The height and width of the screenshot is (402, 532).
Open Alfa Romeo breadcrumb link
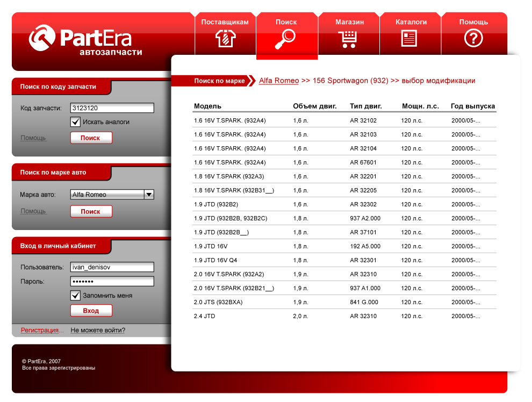tap(278, 81)
